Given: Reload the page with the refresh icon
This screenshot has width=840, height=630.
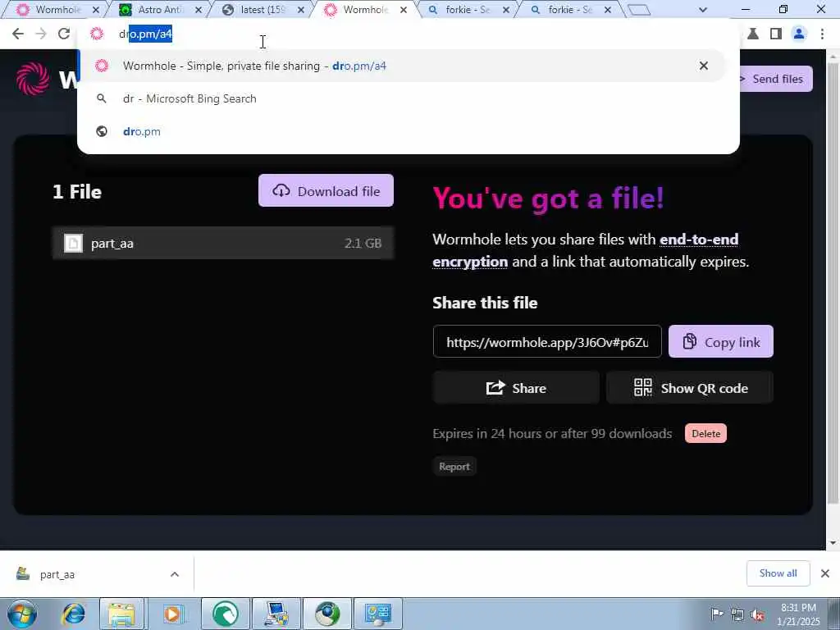Looking at the screenshot, I should click(64, 34).
